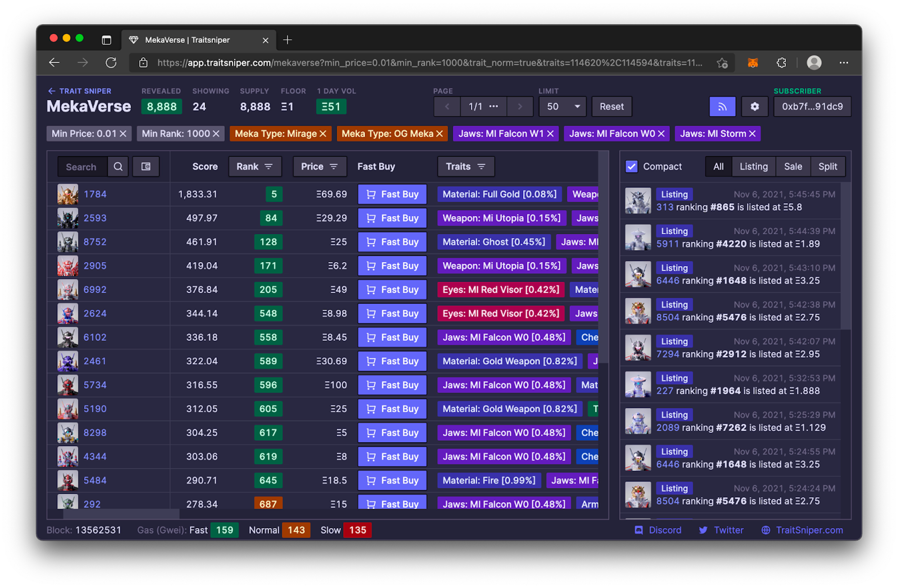Expand the Traits filter dropdown
This screenshot has width=898, height=588.
[x=466, y=167]
